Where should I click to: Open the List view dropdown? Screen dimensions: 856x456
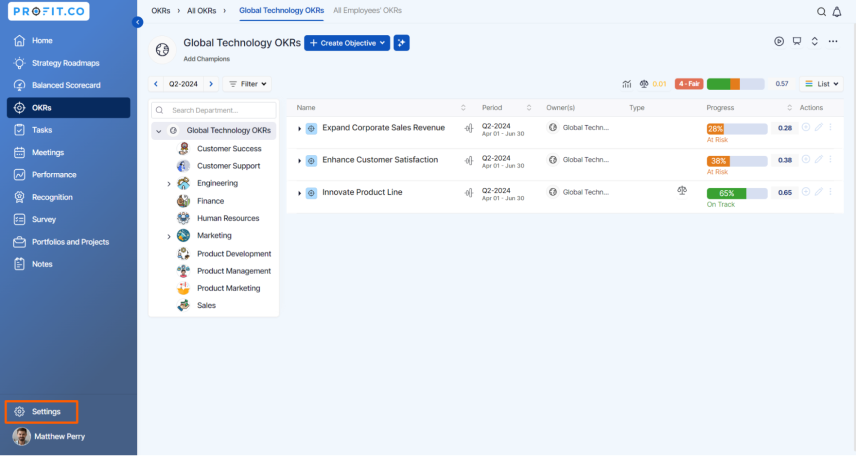click(x=822, y=84)
